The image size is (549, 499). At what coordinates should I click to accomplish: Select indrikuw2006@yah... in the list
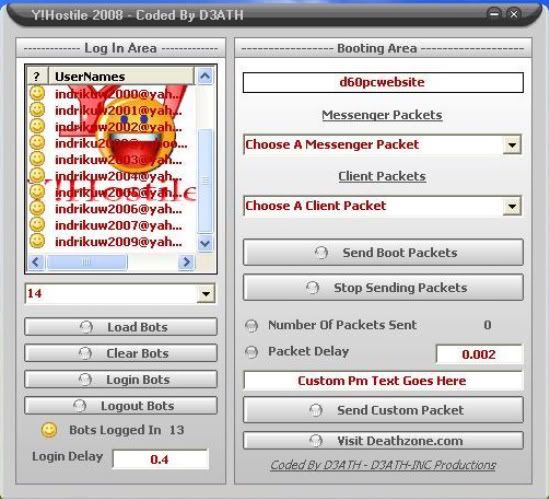(119, 209)
